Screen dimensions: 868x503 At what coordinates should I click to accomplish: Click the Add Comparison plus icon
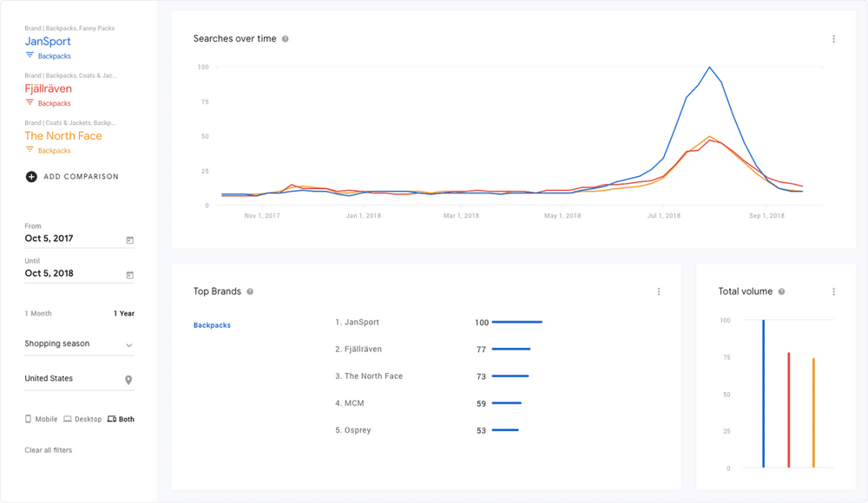pyautogui.click(x=31, y=177)
